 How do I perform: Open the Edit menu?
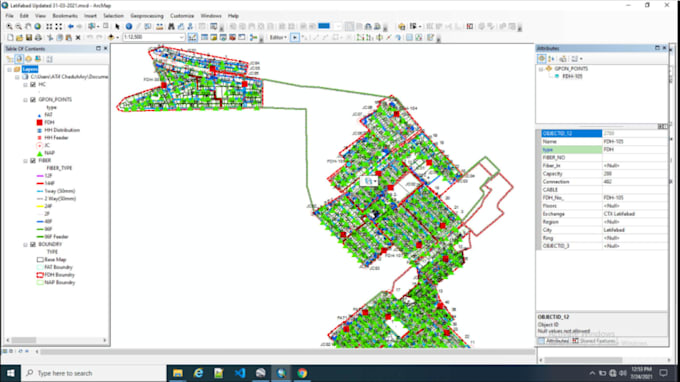pos(24,16)
